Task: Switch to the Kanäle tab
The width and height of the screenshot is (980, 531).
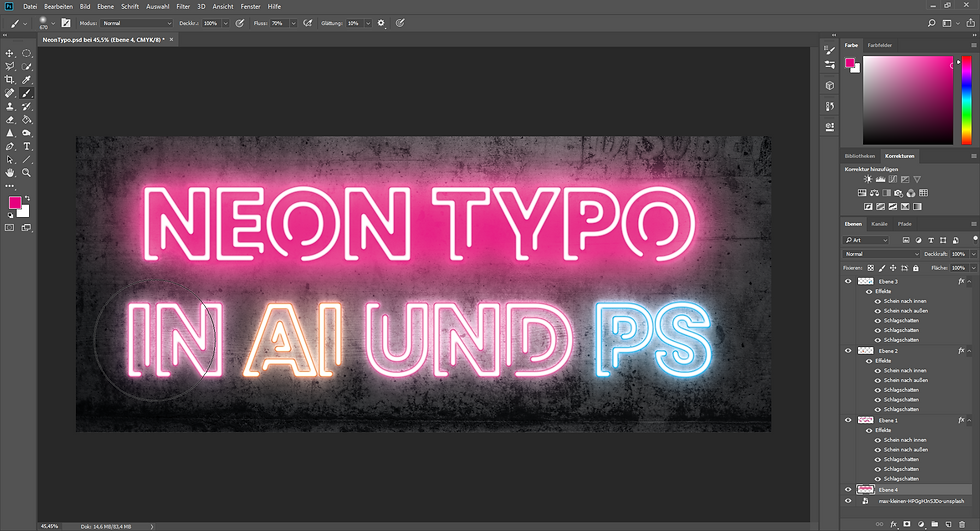Action: pyautogui.click(x=879, y=224)
